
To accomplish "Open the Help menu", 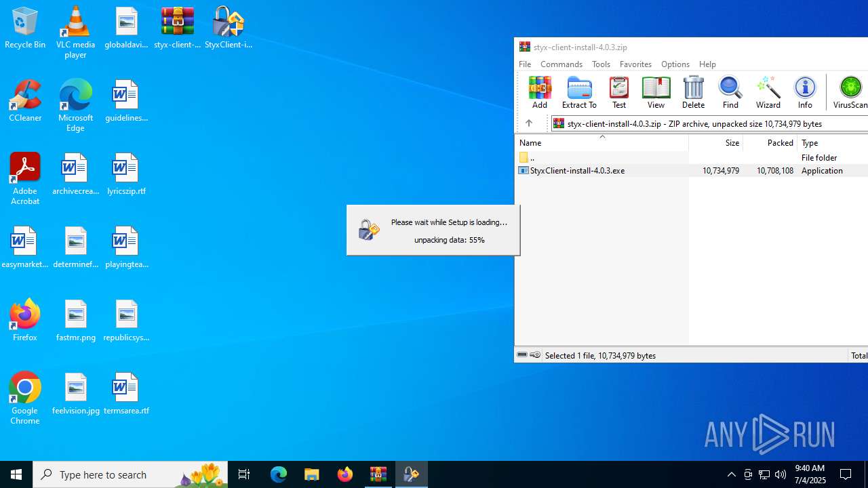I will (707, 64).
